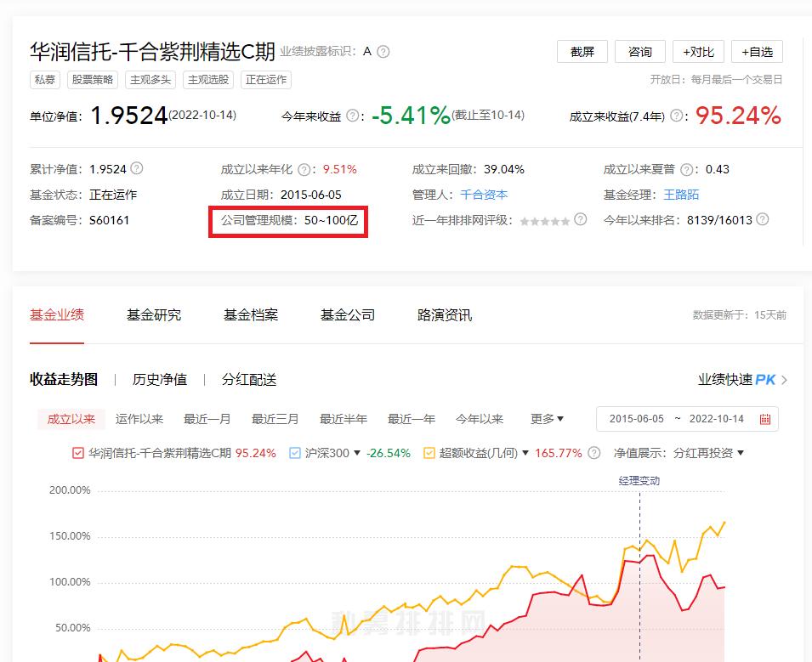Click help icon next to 业绩披露标识 A
This screenshot has width=812, height=662.
coord(383,51)
